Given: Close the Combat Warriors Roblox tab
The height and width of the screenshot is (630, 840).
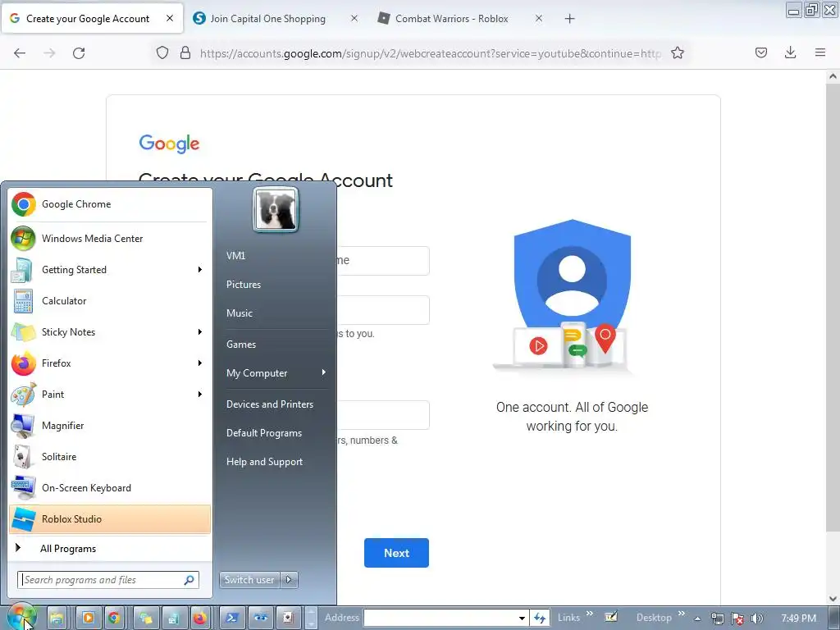Looking at the screenshot, I should pyautogui.click(x=539, y=19).
